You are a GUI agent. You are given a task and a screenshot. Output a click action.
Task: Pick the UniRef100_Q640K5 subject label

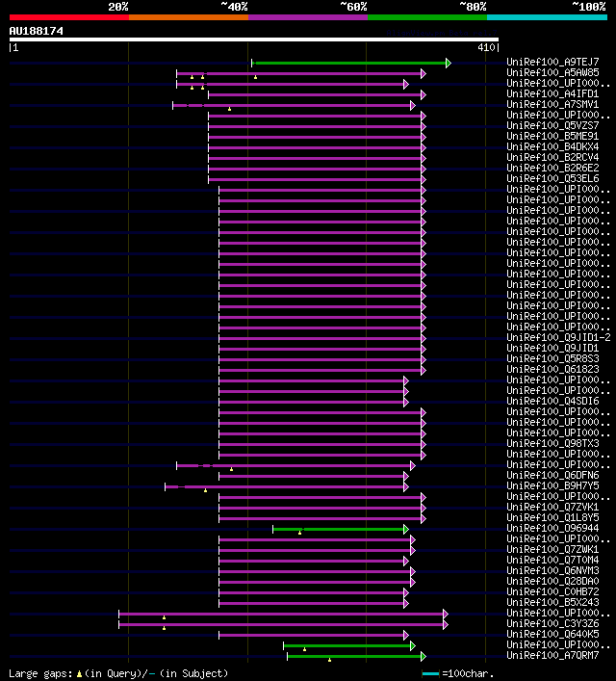point(552,634)
